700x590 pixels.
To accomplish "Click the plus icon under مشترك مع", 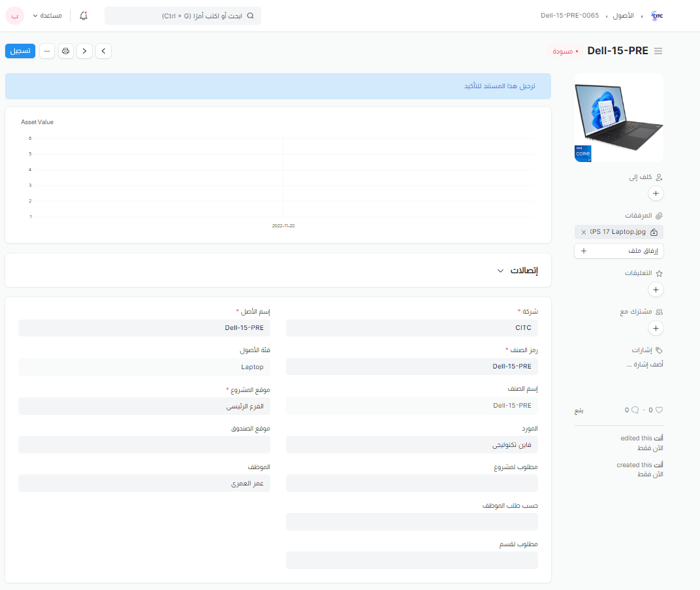I will tap(656, 328).
